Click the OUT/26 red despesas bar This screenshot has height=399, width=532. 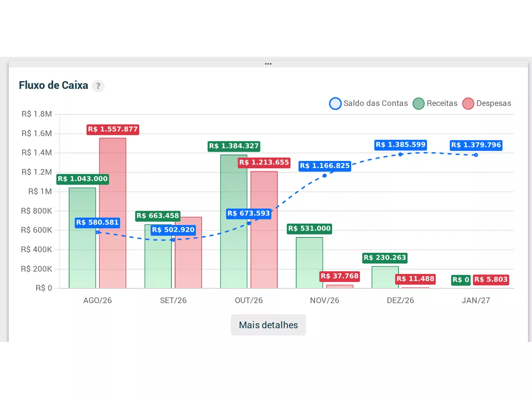pos(264,230)
